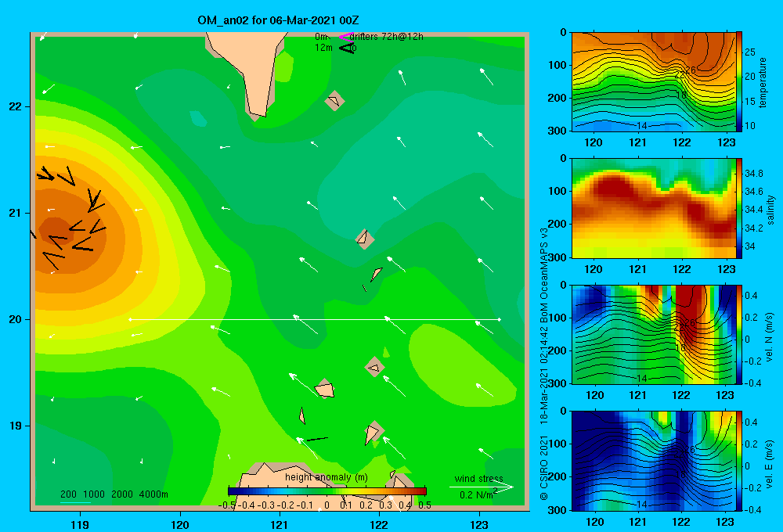
Task: Click the 'height anomaly (m)' label
Action: pos(326,477)
